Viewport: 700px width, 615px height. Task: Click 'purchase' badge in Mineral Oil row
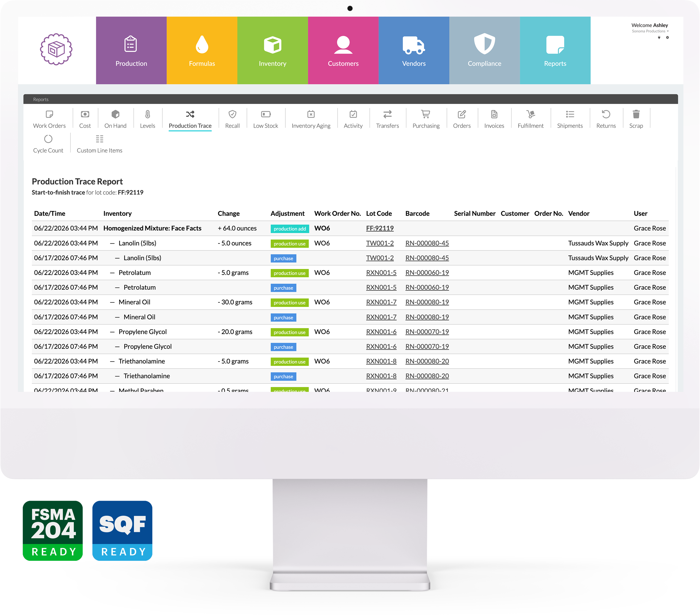pos(283,317)
